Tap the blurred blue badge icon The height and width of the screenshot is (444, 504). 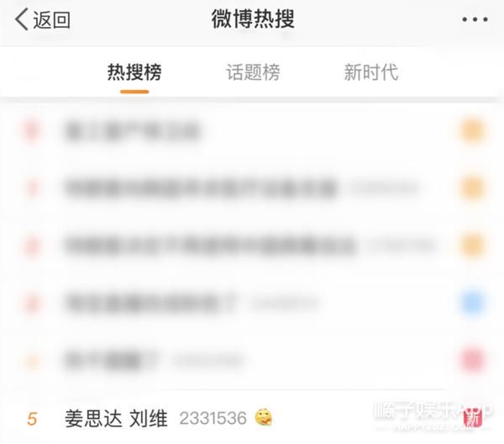pyautogui.click(x=472, y=303)
